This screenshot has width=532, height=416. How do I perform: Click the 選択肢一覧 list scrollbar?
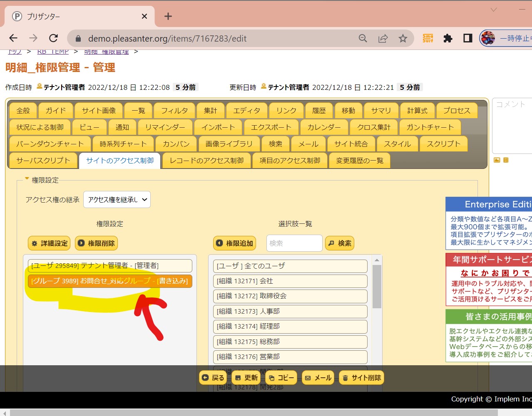click(x=377, y=287)
